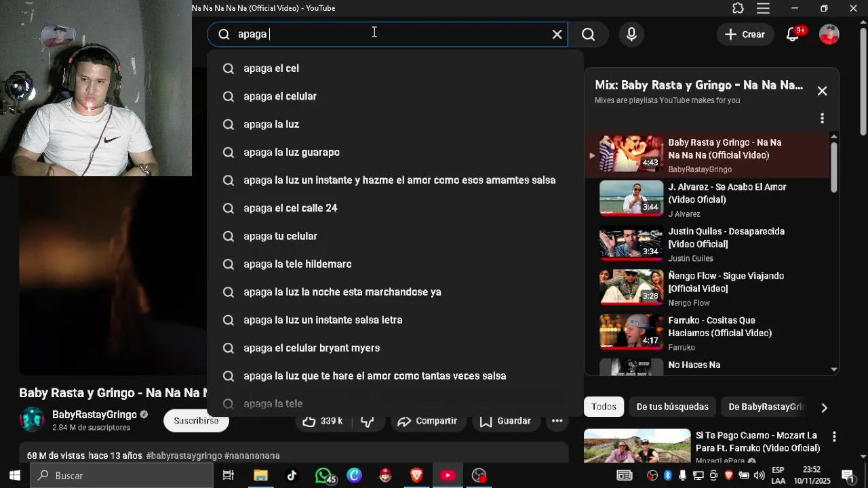Open the Bluetooth tray icon
The width and height of the screenshot is (868, 488).
(x=667, y=475)
